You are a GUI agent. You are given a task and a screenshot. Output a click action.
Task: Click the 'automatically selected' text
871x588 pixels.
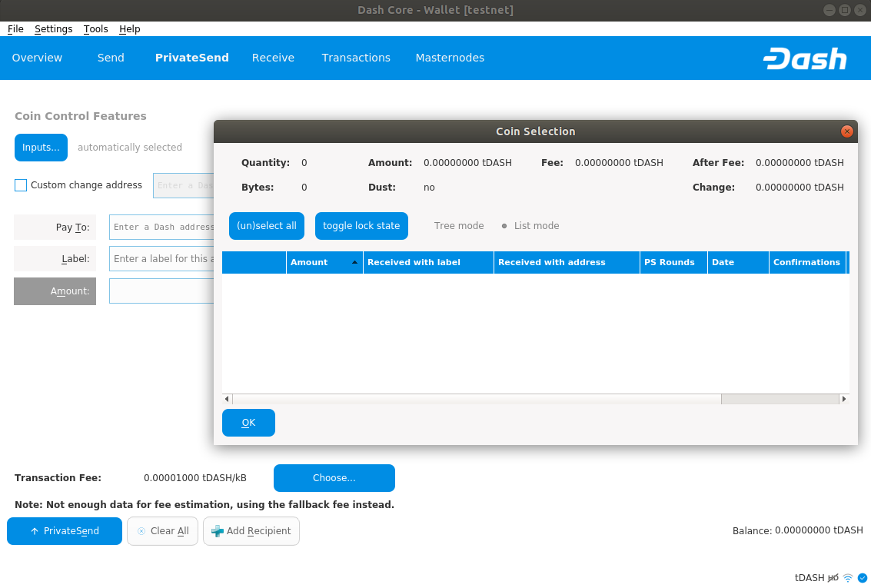click(130, 148)
